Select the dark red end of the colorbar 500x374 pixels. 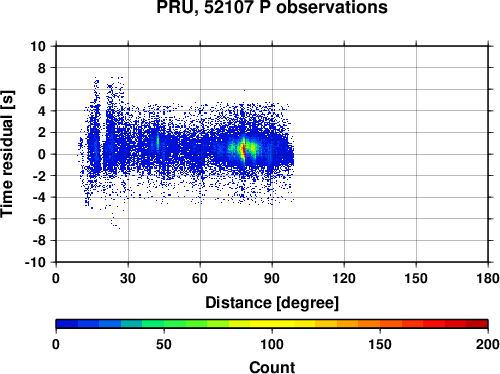477,324
